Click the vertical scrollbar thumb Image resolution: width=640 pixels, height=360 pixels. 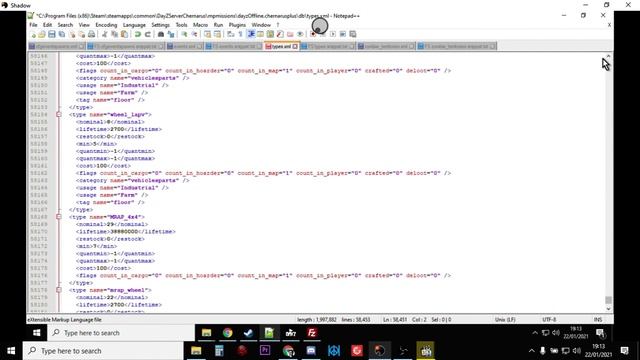pyautogui.click(x=608, y=300)
